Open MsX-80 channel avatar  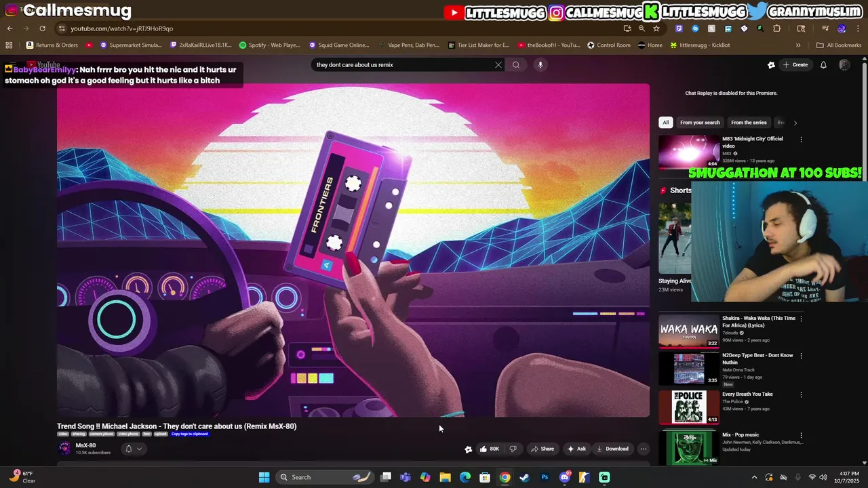pyautogui.click(x=64, y=448)
